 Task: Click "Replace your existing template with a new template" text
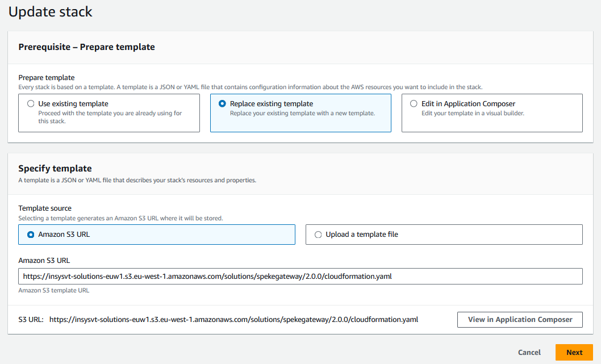click(302, 114)
